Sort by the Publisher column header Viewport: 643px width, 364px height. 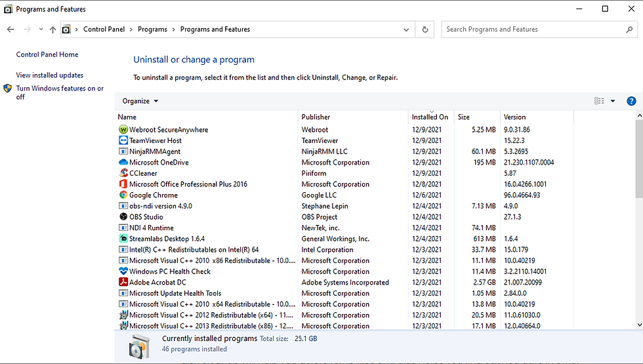354,117
